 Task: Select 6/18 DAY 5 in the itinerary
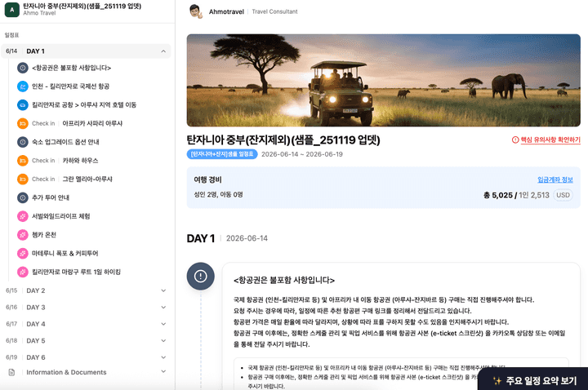[86, 340]
